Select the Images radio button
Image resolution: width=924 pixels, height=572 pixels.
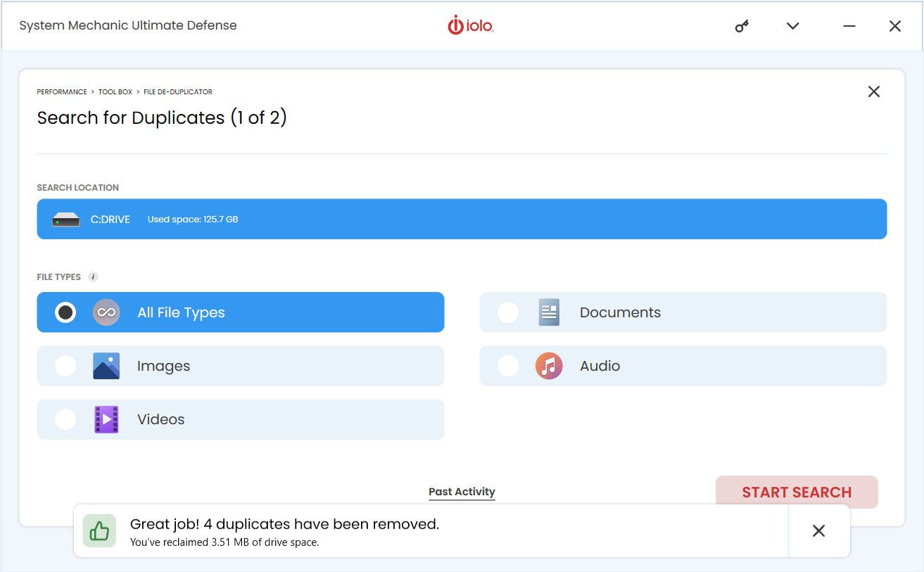click(65, 366)
